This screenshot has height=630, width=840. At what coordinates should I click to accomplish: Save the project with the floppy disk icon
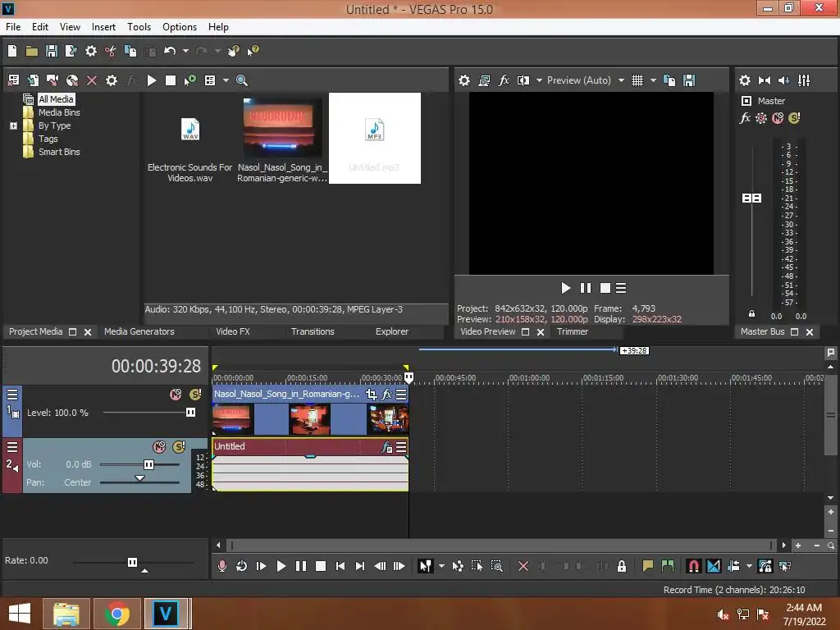(x=52, y=51)
